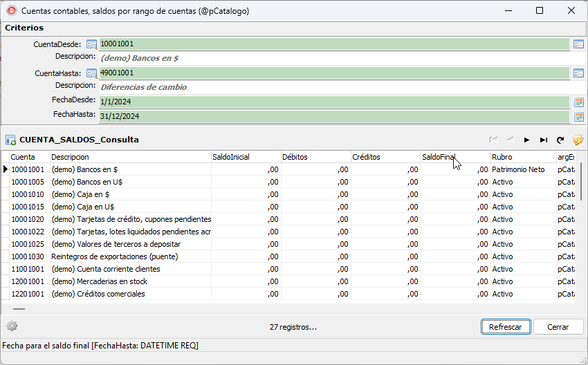Click the Refrescar button

click(506, 327)
